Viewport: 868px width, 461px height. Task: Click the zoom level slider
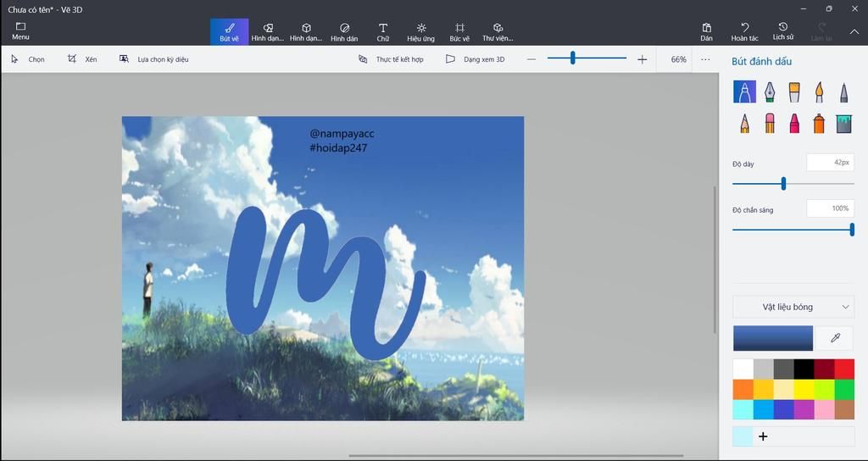tap(587, 58)
